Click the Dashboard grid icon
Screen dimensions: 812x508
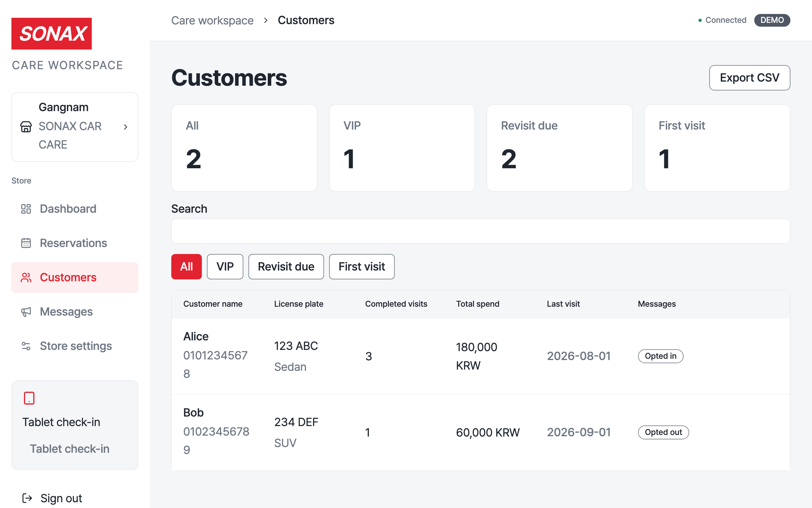click(26, 209)
